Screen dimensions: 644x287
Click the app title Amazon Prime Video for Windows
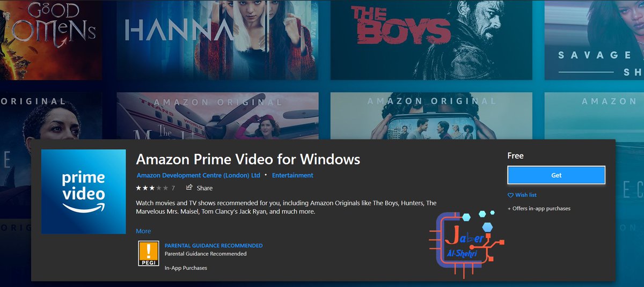(248, 159)
